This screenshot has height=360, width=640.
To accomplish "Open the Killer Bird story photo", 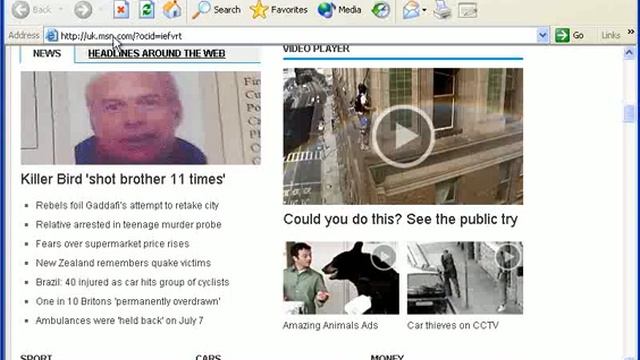I will (x=140, y=118).
